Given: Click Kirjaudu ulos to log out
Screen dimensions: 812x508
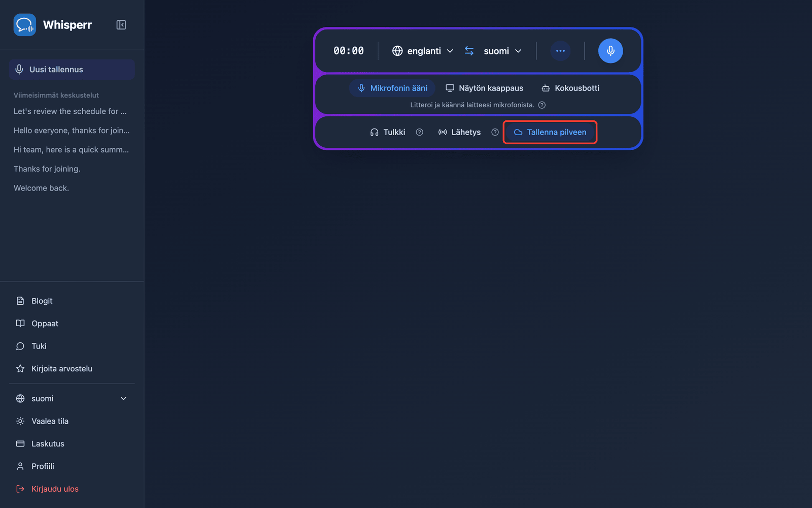Looking at the screenshot, I should 72,489.
